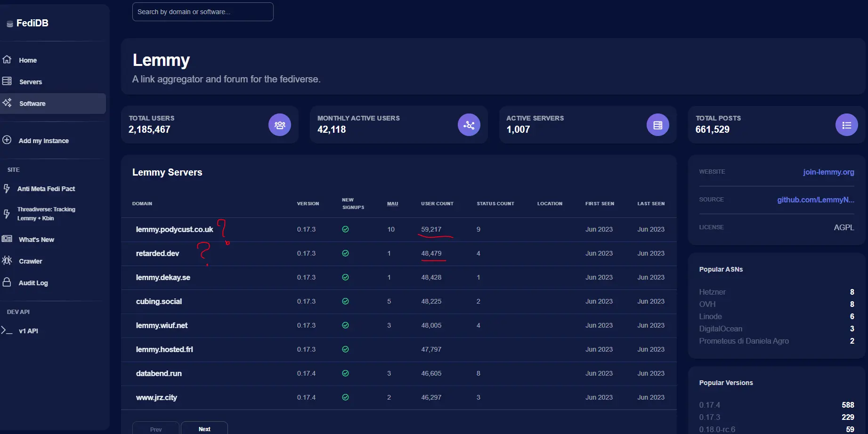Screen dimensions: 868x434
Task: Click Prometeus di Daniela Agro entry
Action: (744, 341)
